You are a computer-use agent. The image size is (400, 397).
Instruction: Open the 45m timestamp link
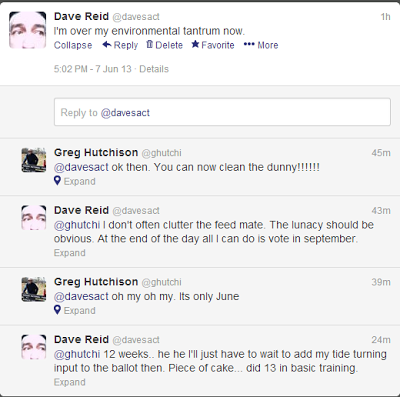tap(381, 153)
